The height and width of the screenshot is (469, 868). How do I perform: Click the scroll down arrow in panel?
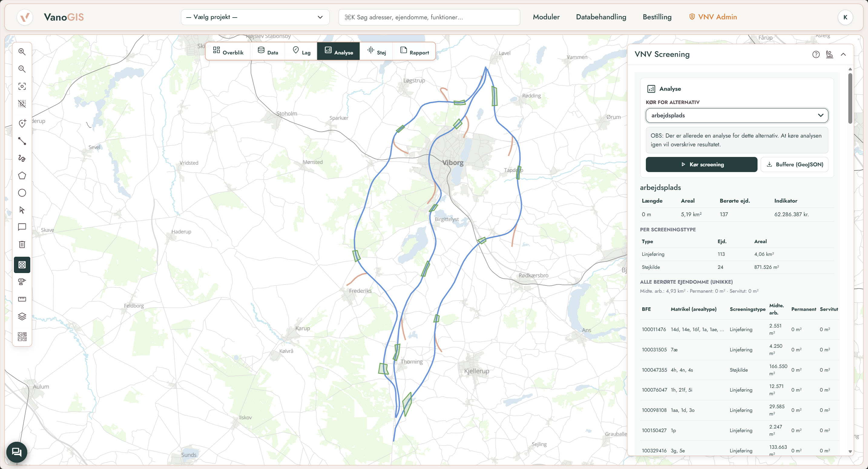850,451
